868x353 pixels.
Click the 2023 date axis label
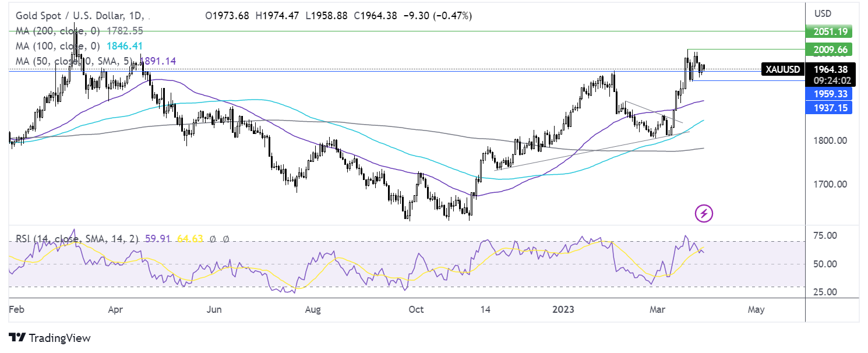point(563,309)
